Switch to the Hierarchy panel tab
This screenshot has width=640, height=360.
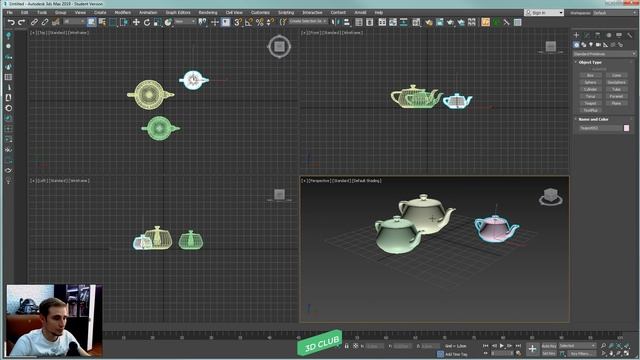point(598,35)
